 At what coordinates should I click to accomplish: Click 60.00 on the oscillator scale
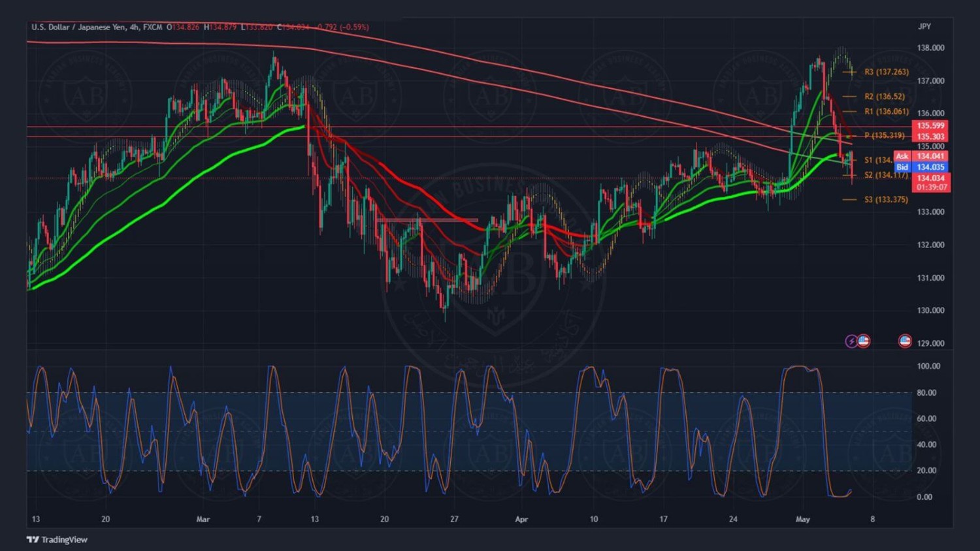coord(926,418)
